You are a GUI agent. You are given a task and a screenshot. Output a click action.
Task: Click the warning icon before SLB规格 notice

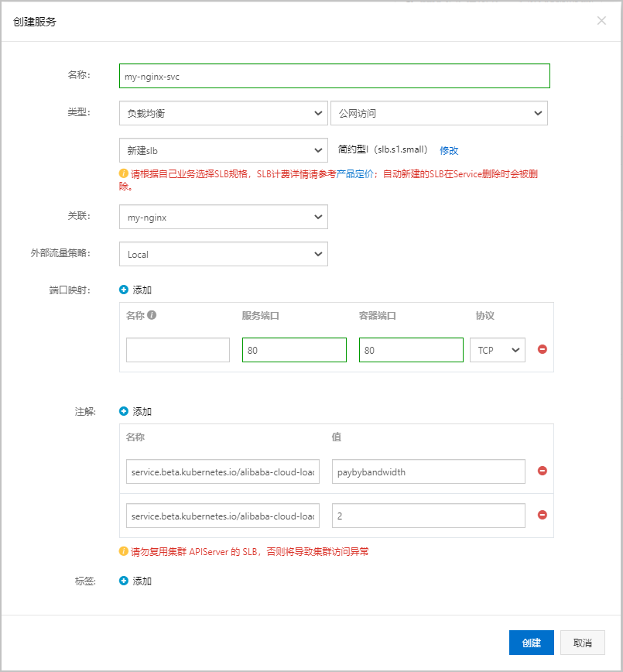click(x=123, y=173)
